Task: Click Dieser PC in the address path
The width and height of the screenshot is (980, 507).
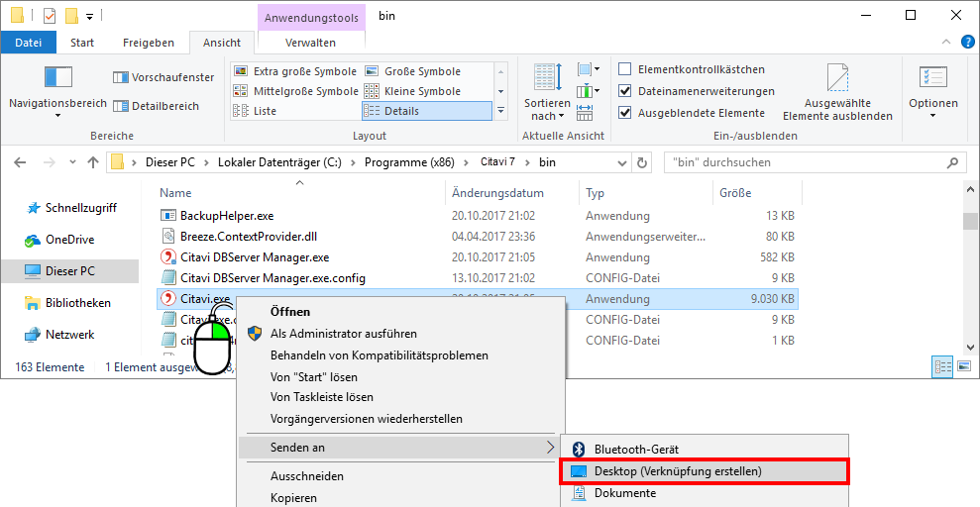Action: click(x=170, y=162)
